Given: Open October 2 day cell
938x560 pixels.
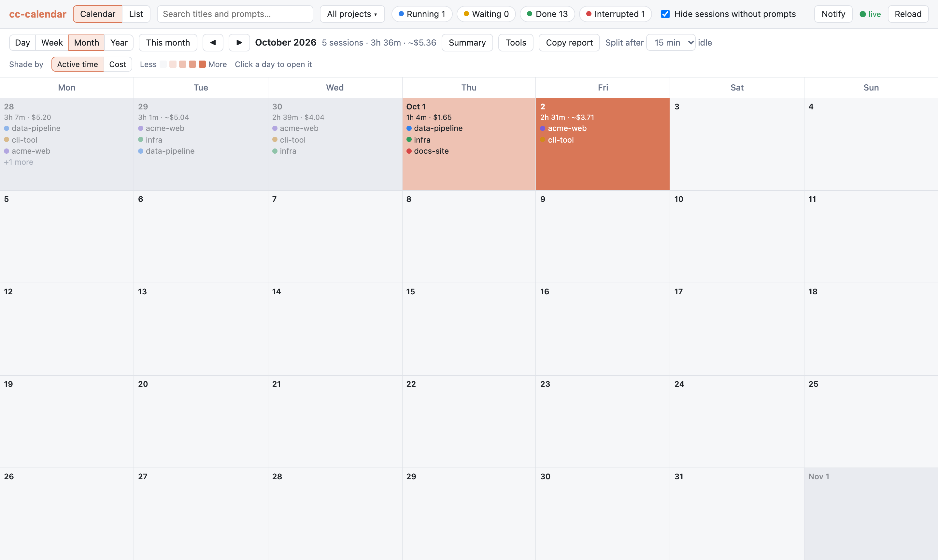Looking at the screenshot, I should click(603, 144).
